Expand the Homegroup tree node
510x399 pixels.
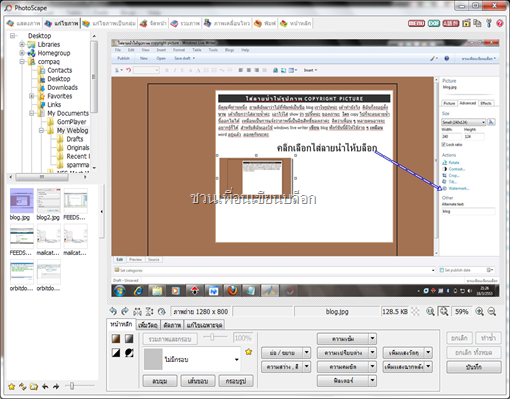[22, 53]
